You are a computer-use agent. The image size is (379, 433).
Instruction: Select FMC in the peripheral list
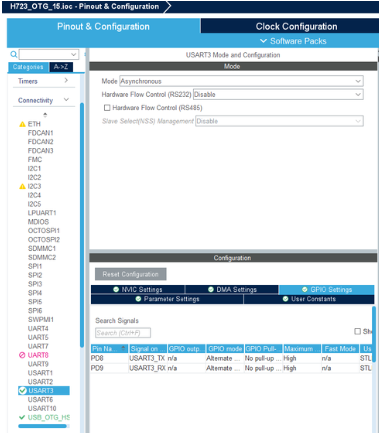pos(35,160)
